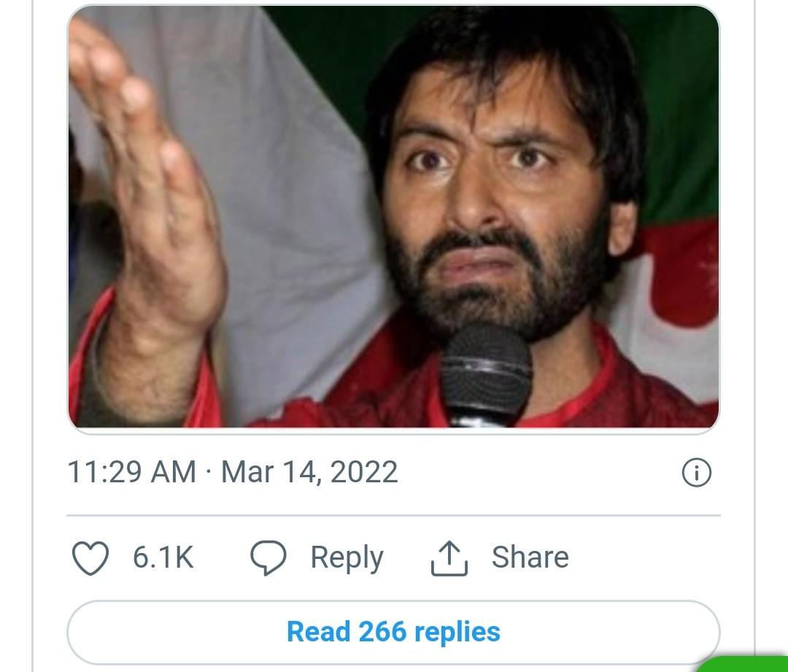
Task: Click the reply speech bubble icon
Action: click(x=268, y=558)
